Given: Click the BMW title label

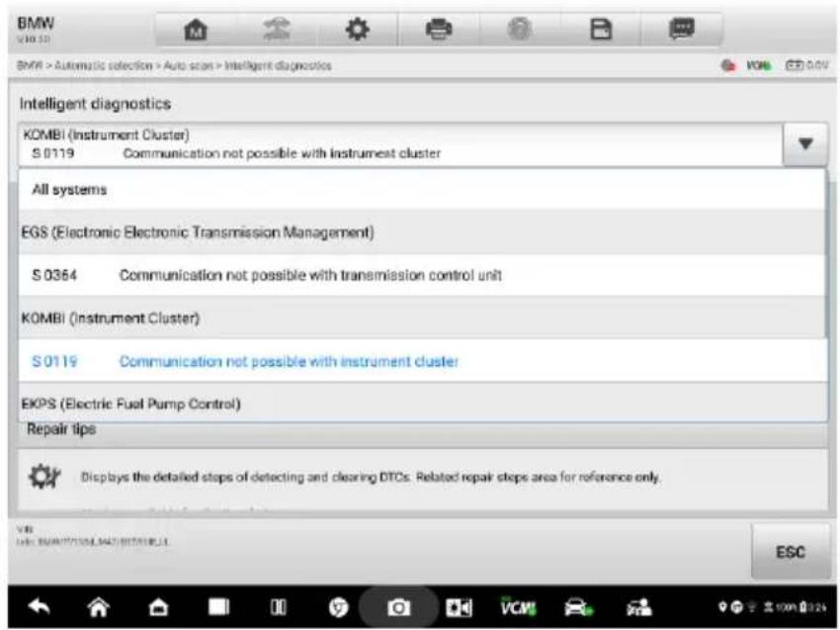Looking at the screenshot, I should tap(36, 23).
